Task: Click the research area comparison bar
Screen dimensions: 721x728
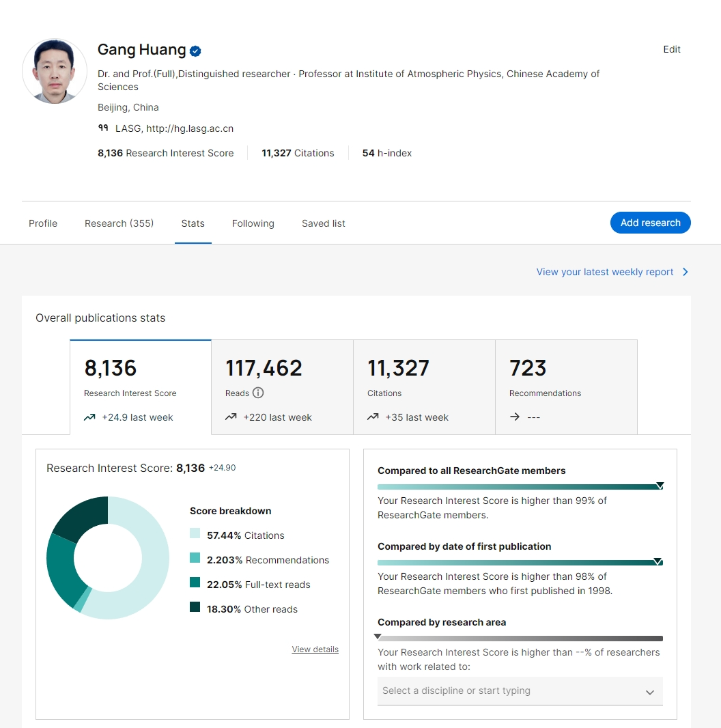Action: (x=520, y=639)
